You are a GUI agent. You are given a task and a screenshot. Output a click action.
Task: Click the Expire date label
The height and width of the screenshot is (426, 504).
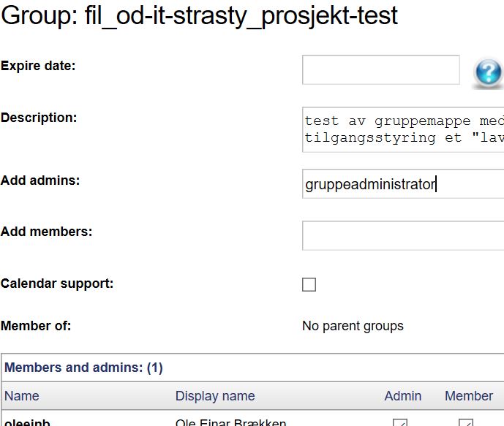click(38, 66)
